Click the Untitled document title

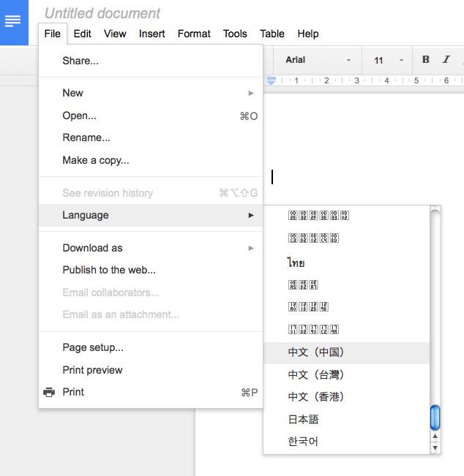click(102, 13)
